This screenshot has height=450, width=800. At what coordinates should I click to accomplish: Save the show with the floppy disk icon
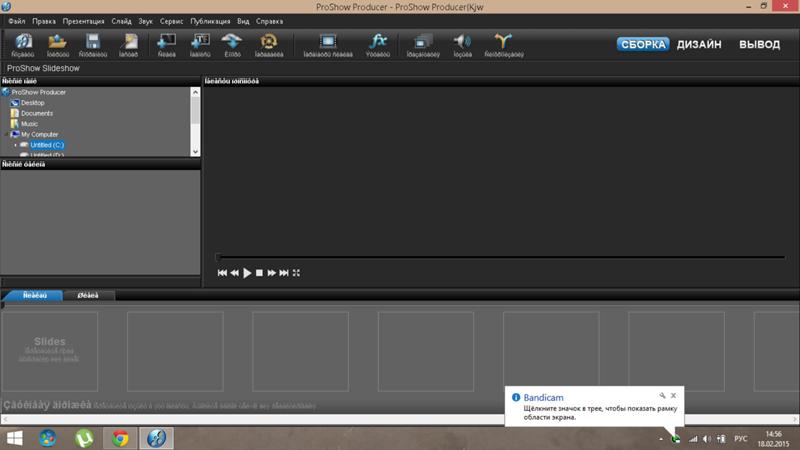pyautogui.click(x=93, y=44)
